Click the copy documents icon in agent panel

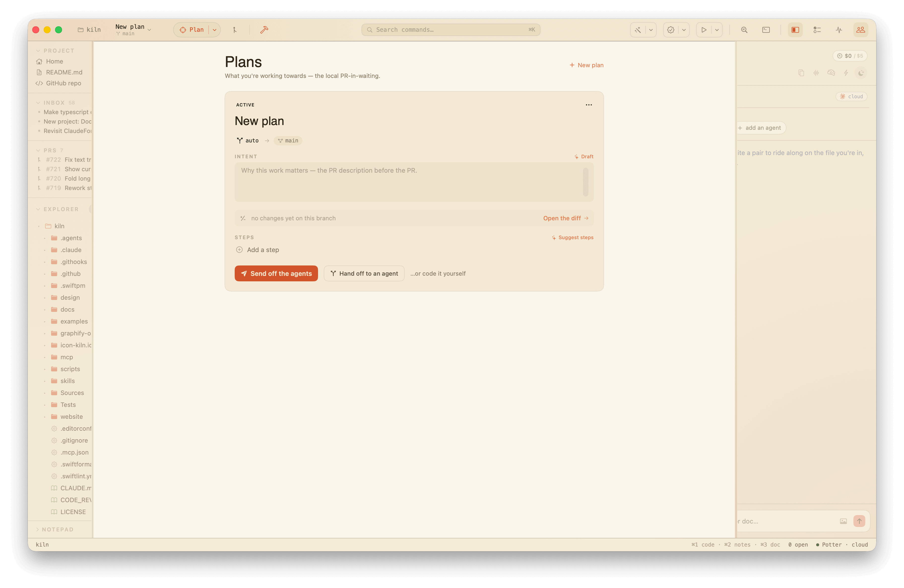click(x=801, y=73)
